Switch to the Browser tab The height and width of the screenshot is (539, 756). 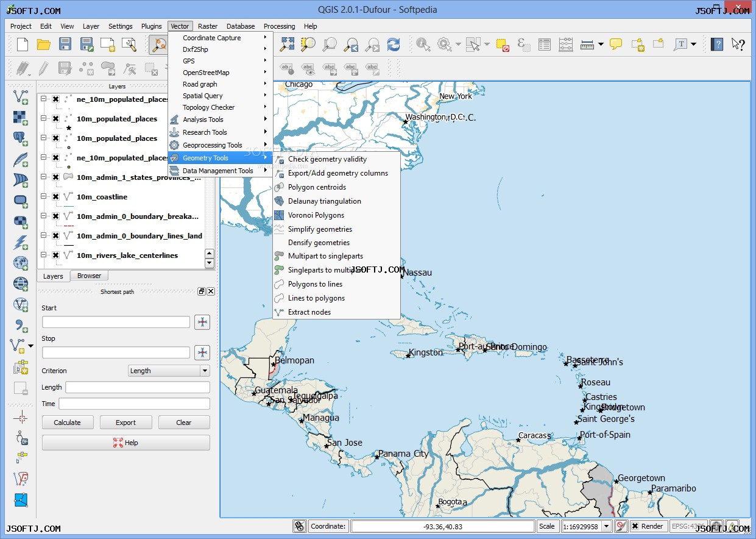(89, 276)
